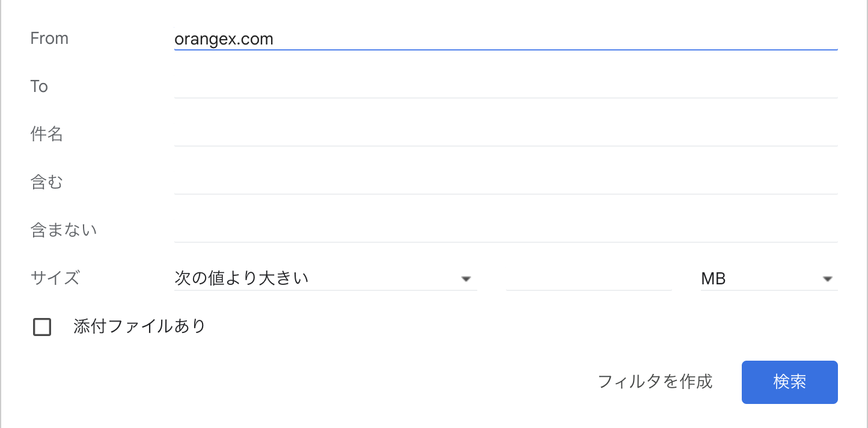
Task: Click the blue 検索 search button
Action: [789, 382]
